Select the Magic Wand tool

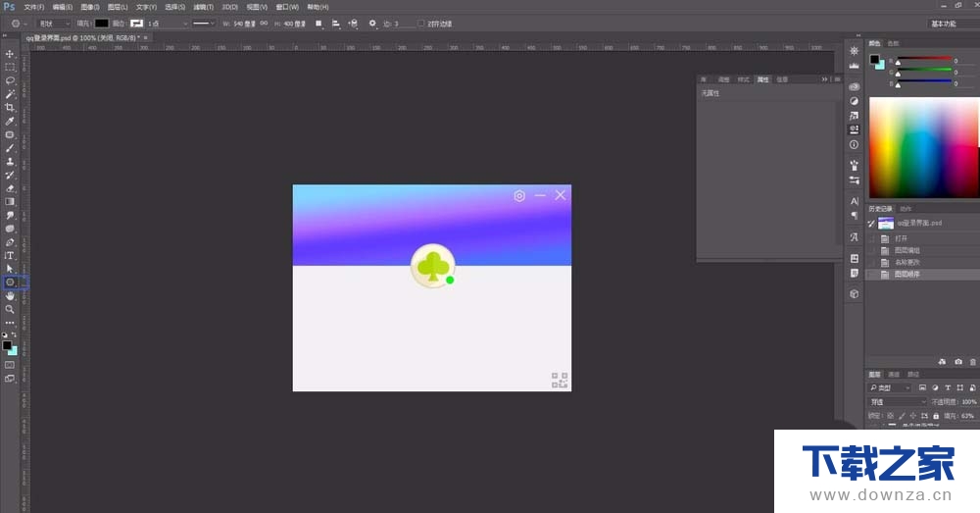10,94
